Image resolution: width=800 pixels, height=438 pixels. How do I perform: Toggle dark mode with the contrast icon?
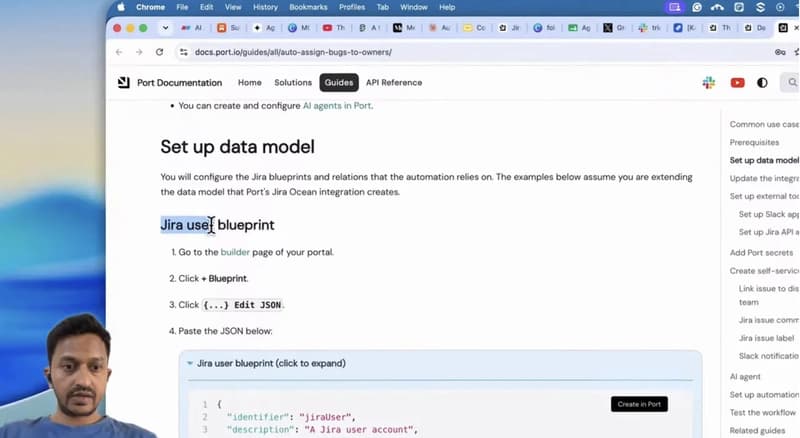762,83
